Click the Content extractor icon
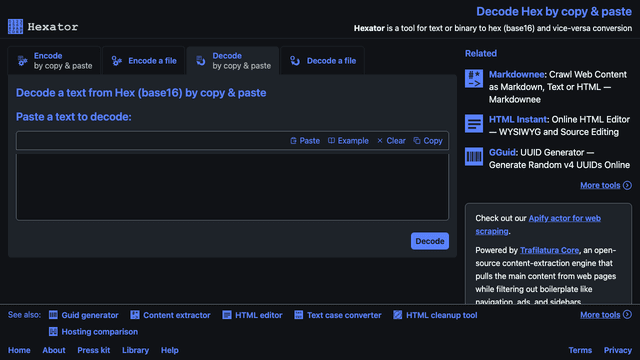This screenshot has height=360, width=640. (135, 315)
